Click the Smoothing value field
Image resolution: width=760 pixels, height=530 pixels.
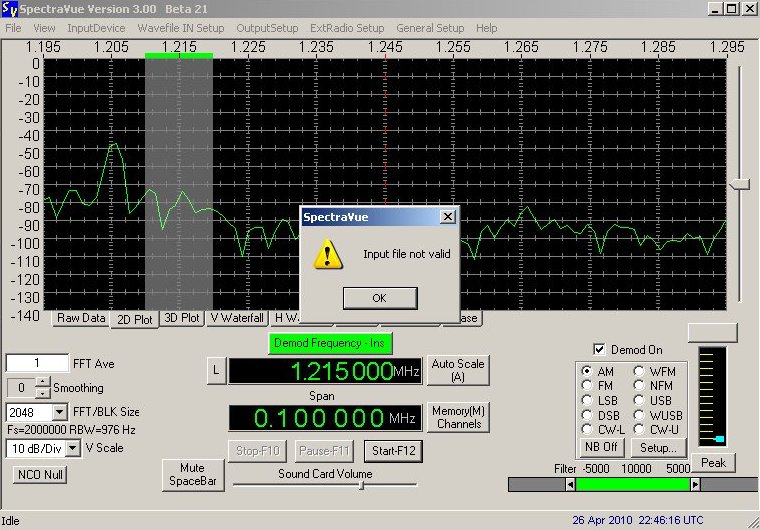(21, 388)
